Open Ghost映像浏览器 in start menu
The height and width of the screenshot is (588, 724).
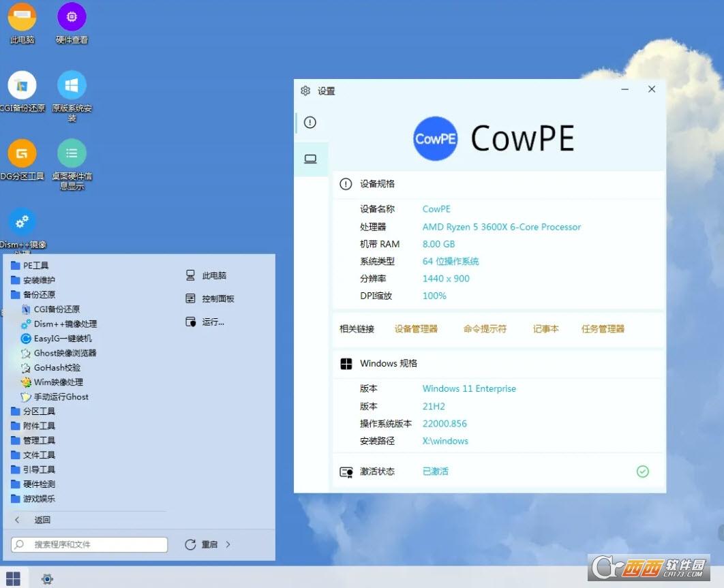(59, 353)
